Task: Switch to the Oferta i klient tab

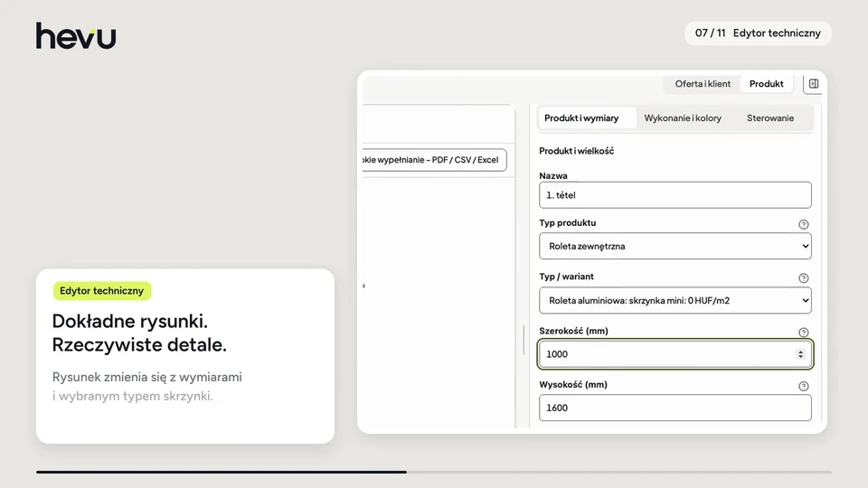Action: click(x=703, y=84)
